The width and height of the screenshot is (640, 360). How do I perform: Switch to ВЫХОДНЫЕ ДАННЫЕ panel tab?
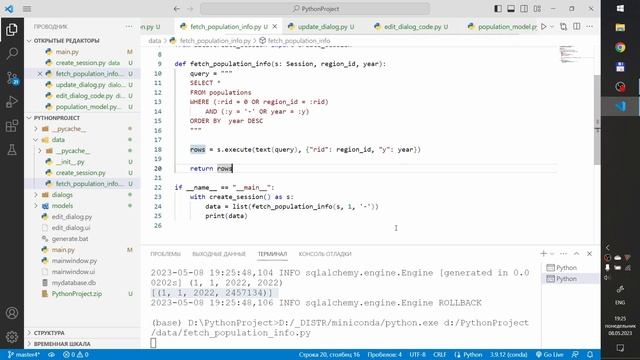click(x=219, y=254)
